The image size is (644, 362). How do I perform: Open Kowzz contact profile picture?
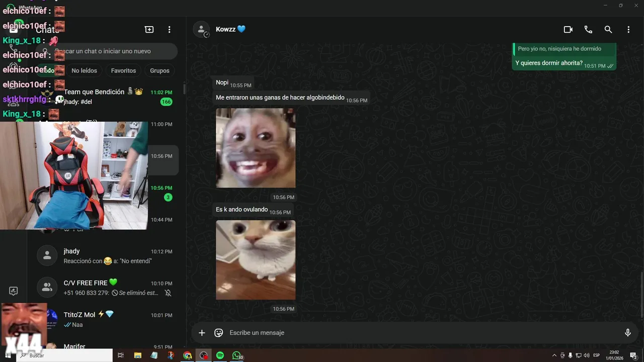201,29
